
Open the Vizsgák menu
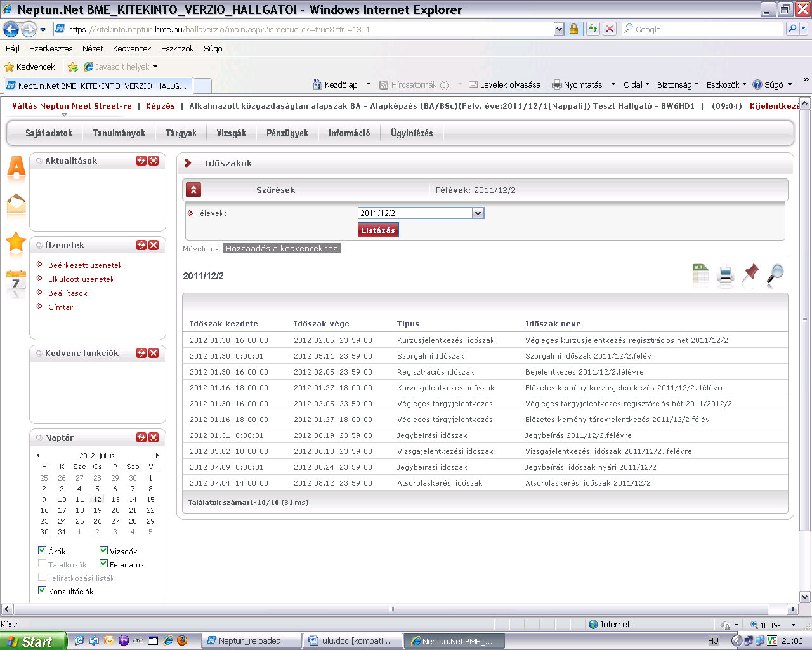[231, 133]
